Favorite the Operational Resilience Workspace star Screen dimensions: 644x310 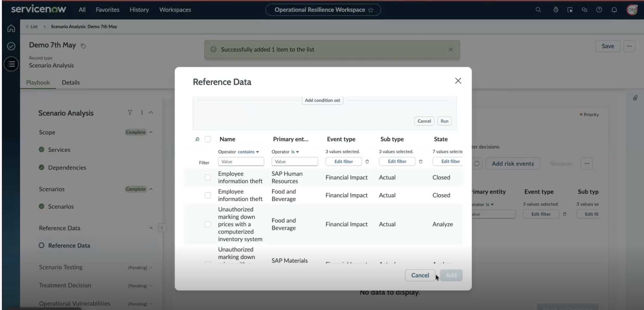coord(371,10)
